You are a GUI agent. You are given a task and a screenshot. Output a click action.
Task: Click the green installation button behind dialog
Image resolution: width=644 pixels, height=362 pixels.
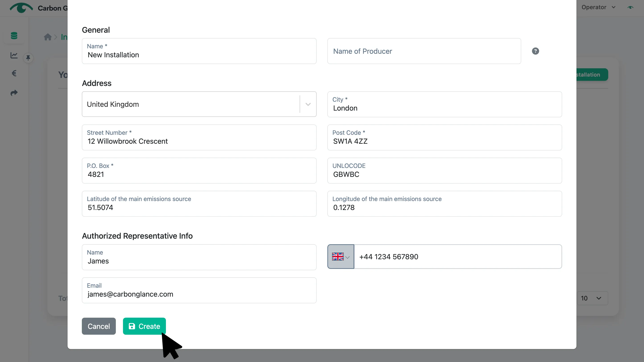pyautogui.click(x=592, y=75)
